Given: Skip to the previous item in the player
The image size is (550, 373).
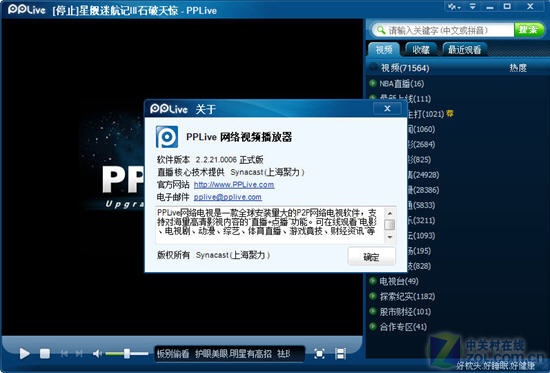Looking at the screenshot, I should coord(64,353).
